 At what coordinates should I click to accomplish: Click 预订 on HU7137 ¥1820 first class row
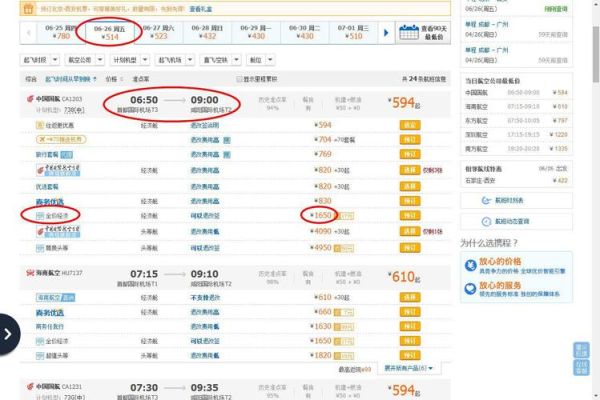[x=410, y=356]
